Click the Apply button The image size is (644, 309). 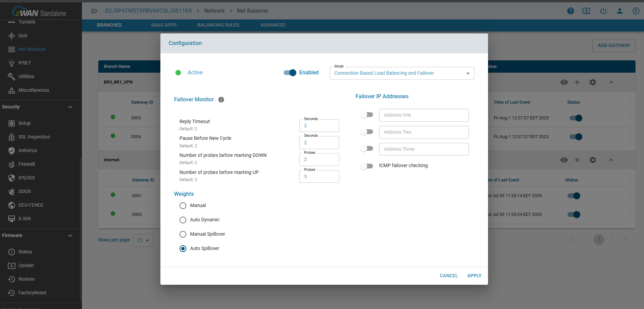(474, 276)
